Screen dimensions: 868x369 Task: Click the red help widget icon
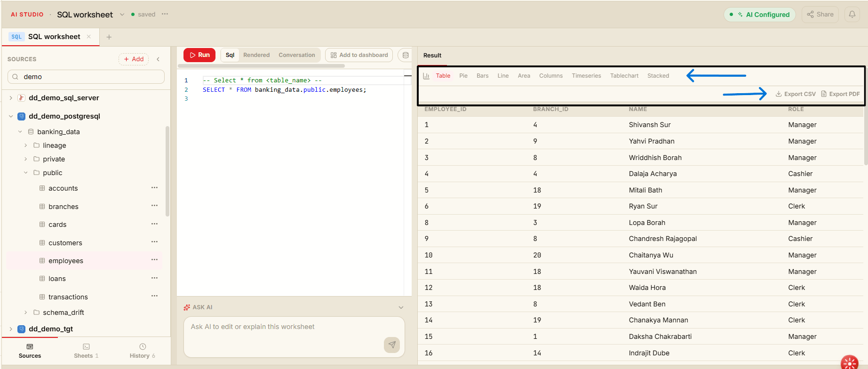850,363
